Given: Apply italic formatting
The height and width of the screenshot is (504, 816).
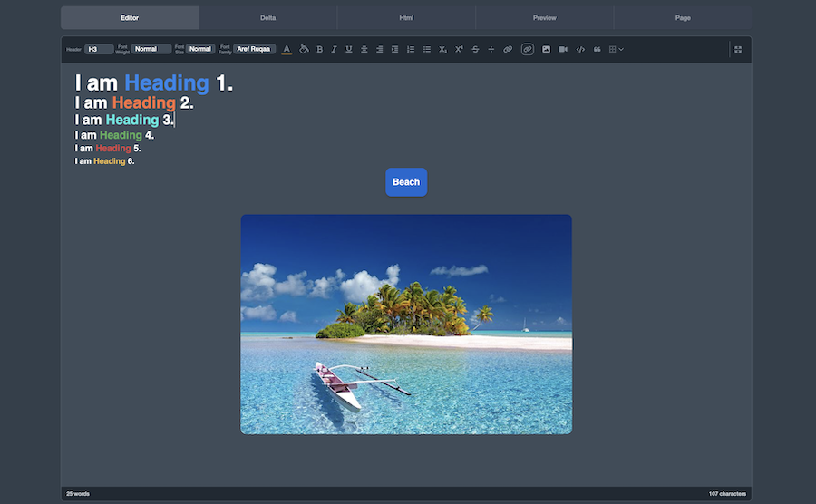Looking at the screenshot, I should click(x=334, y=49).
